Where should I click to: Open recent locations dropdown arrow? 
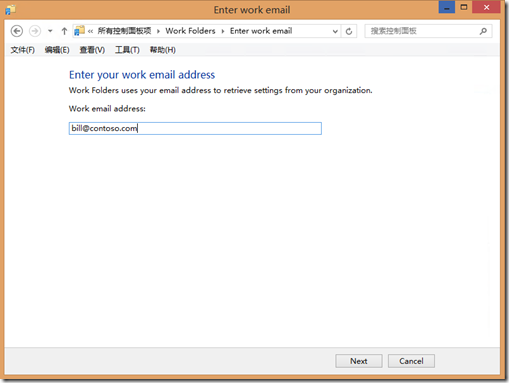click(x=50, y=31)
